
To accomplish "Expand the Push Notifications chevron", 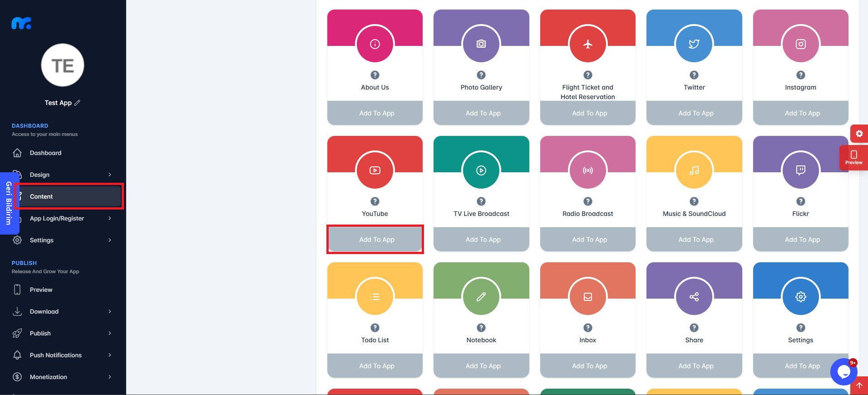I will click(x=110, y=355).
